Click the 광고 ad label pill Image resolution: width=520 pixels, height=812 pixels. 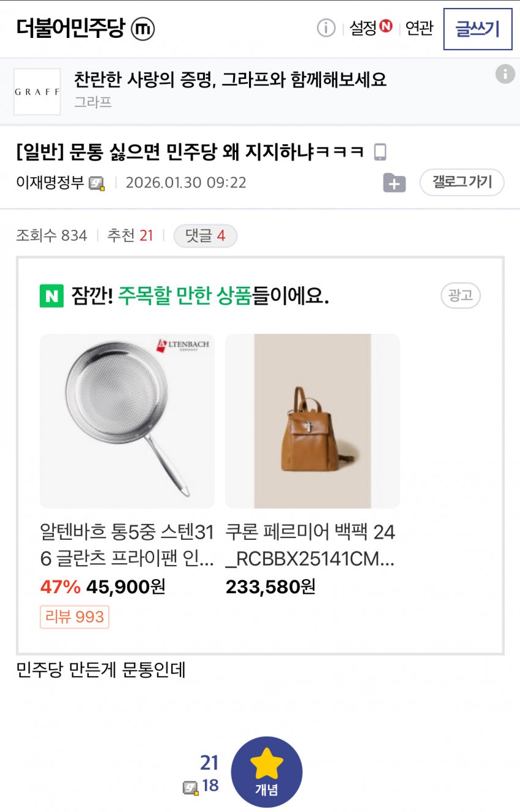click(461, 296)
